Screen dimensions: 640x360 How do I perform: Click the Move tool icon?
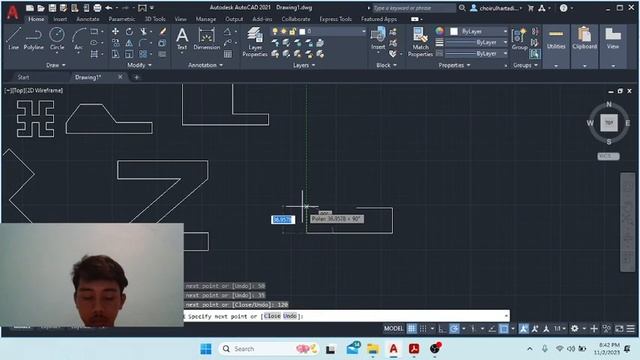116,31
